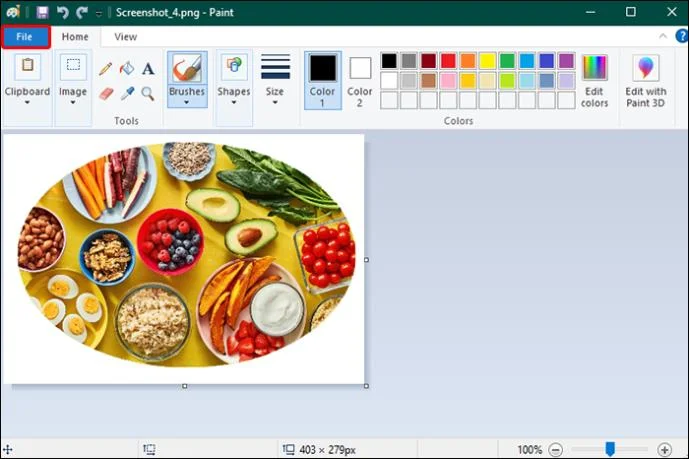Zoom in with the plus button

[x=664, y=450]
